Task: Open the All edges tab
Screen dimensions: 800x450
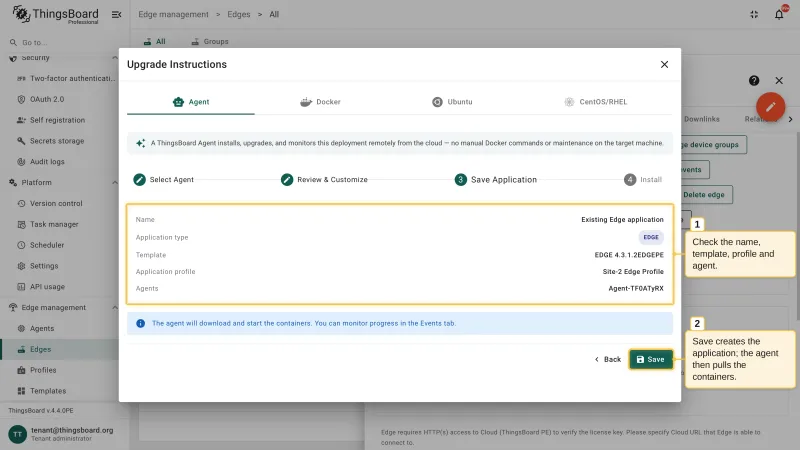Action: 155,41
